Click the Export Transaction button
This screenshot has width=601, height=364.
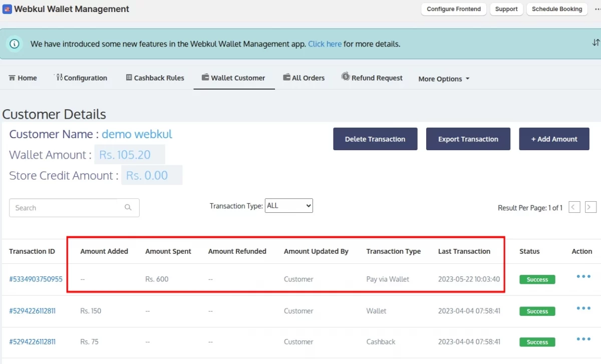tap(468, 139)
